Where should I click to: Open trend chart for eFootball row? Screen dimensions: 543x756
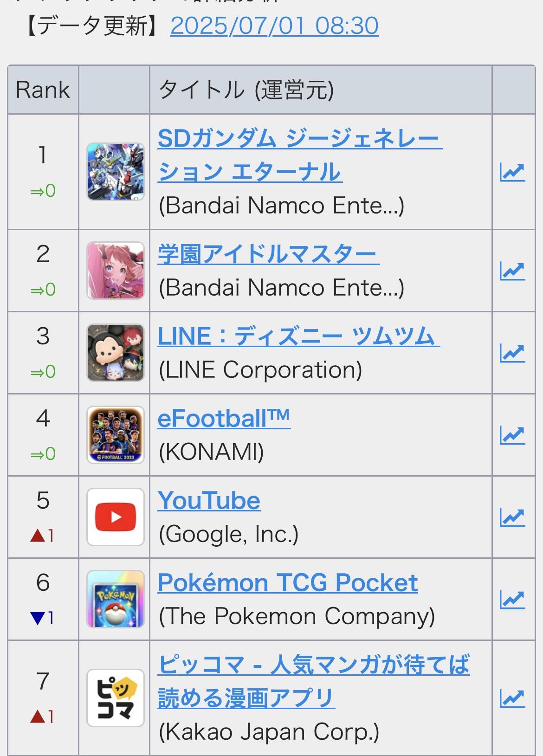point(512,435)
